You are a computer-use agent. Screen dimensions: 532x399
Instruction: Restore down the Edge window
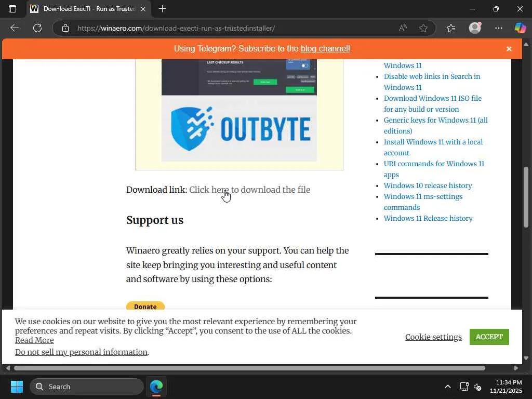[496, 9]
